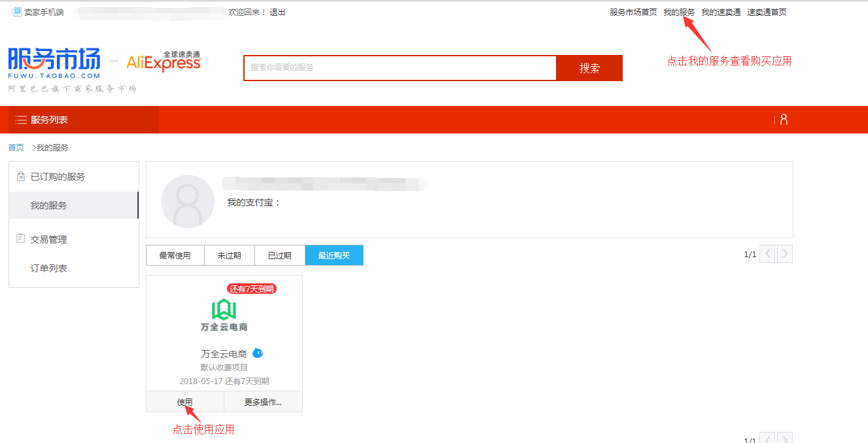Click the gray profile avatar

(x=188, y=202)
